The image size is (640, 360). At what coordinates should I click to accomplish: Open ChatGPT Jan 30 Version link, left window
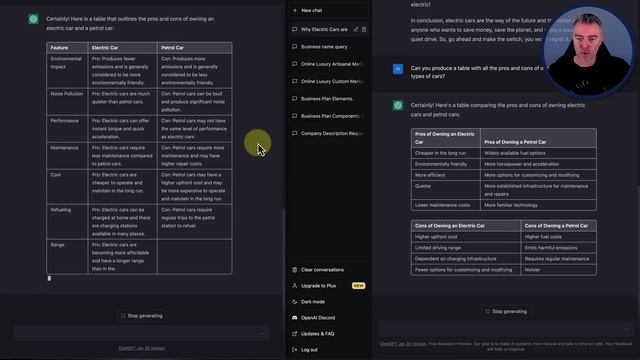coord(142,348)
